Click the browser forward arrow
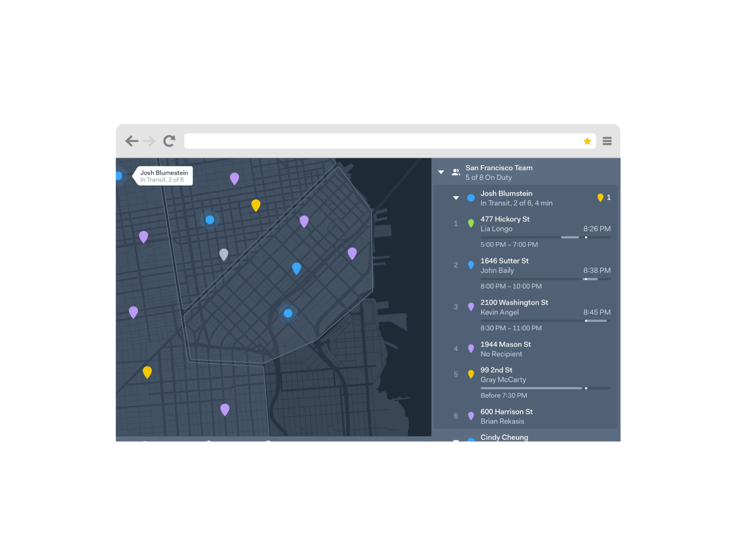This screenshot has width=736, height=560. [149, 141]
